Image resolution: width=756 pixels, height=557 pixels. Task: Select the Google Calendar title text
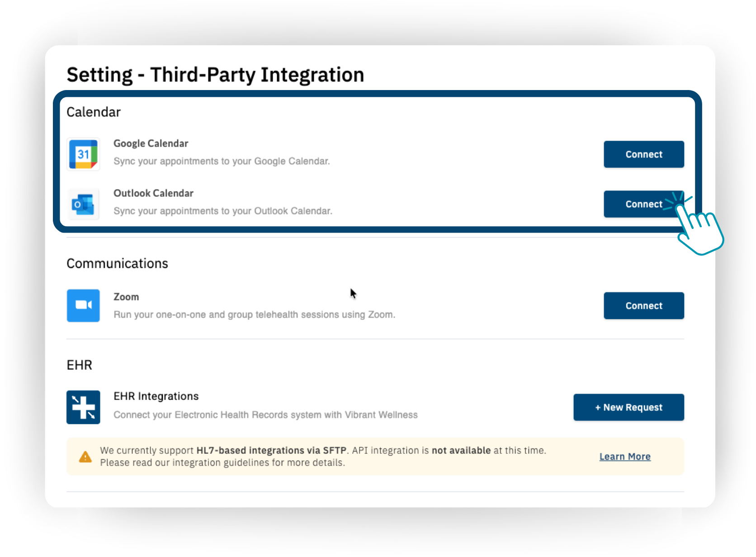(x=151, y=143)
